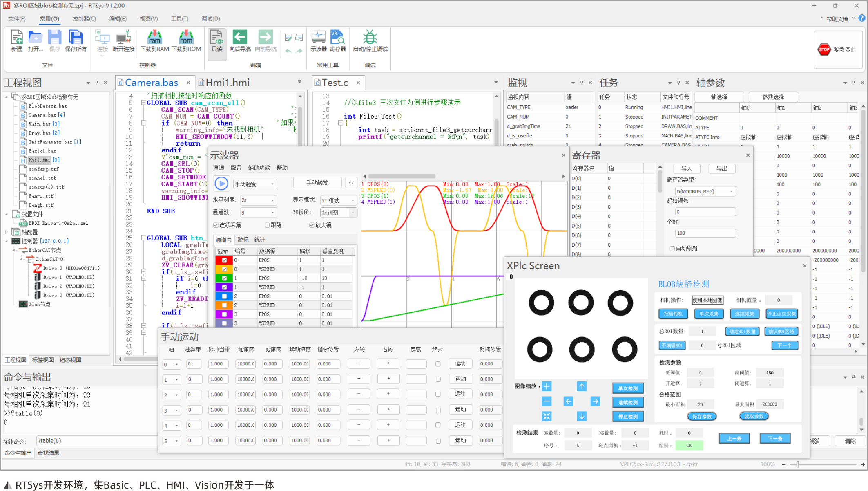
Task: Expand the 轴配置 tree node
Action: click(x=6, y=232)
